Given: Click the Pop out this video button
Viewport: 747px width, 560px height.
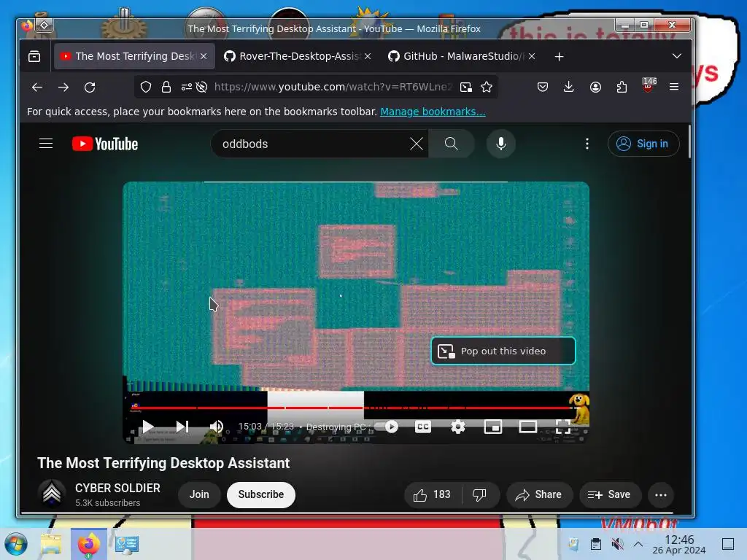Looking at the screenshot, I should [x=503, y=351].
